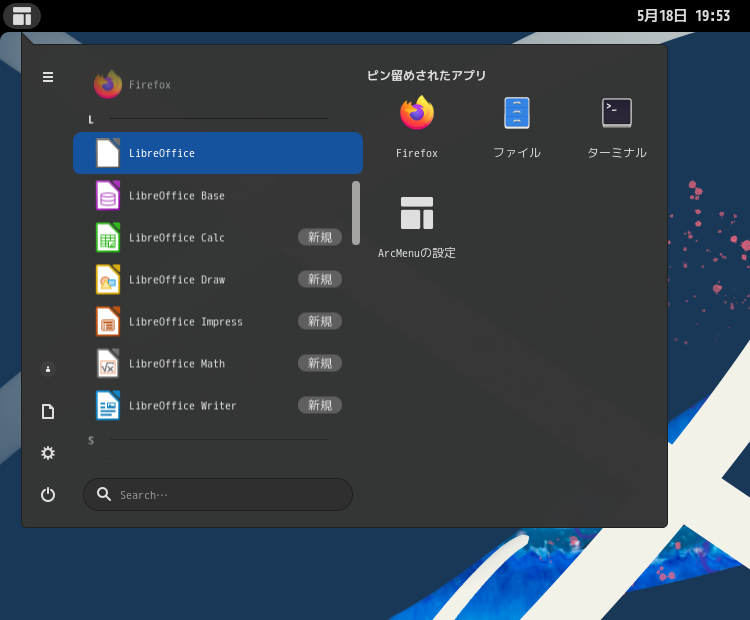Click the 新規 badge next to LibreOffice Calc

tap(320, 237)
